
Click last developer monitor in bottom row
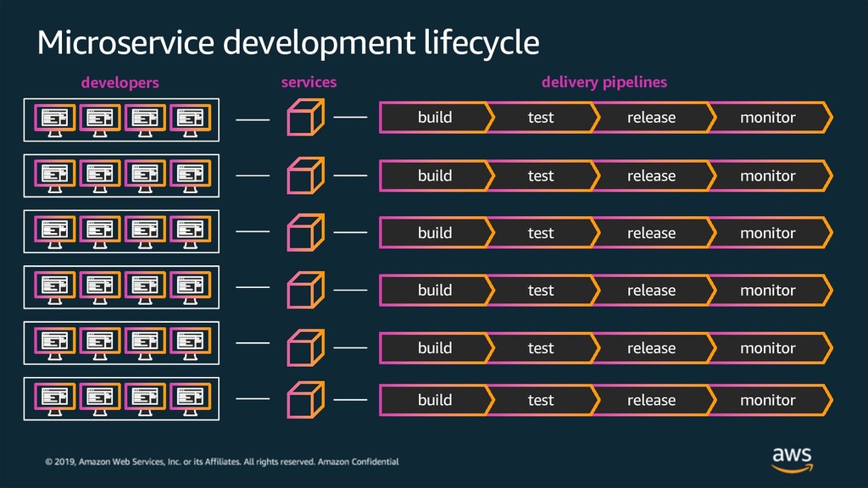191,399
